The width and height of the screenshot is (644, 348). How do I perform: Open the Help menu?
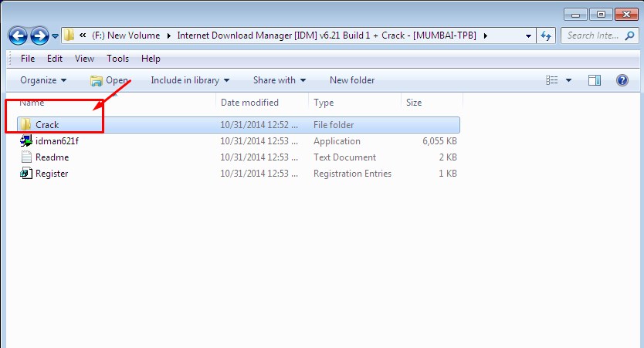pyautogui.click(x=151, y=59)
